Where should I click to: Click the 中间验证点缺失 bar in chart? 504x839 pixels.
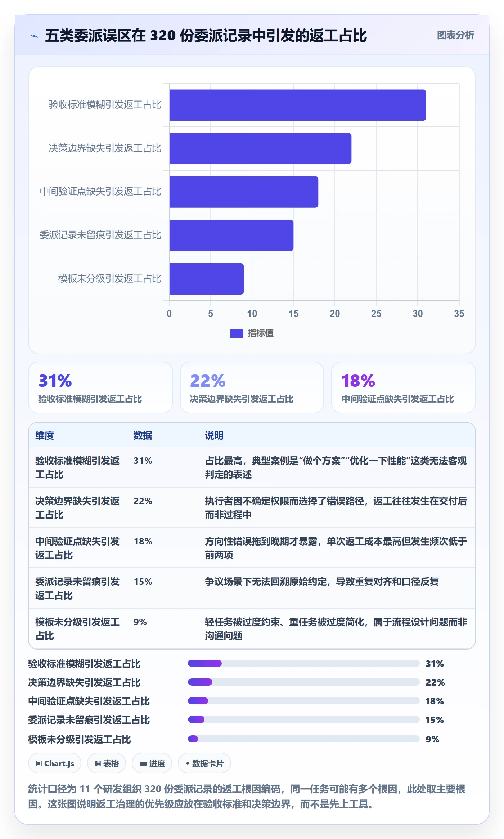pos(244,192)
